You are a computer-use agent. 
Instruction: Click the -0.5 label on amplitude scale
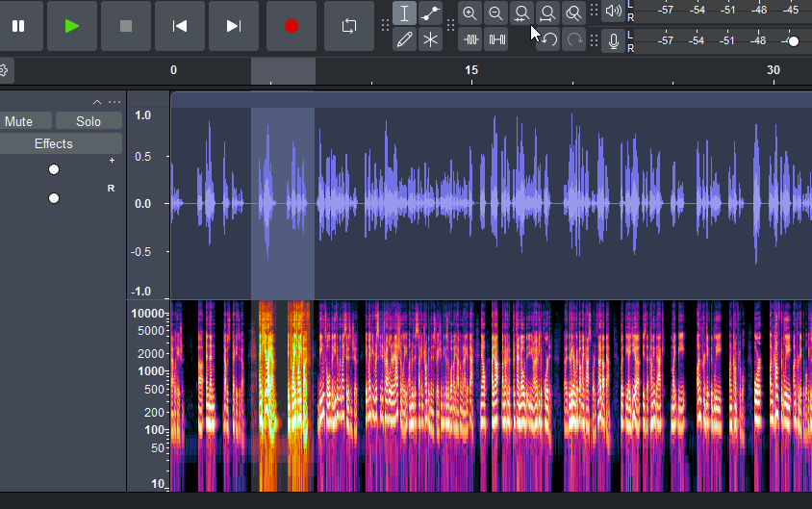coord(141,252)
